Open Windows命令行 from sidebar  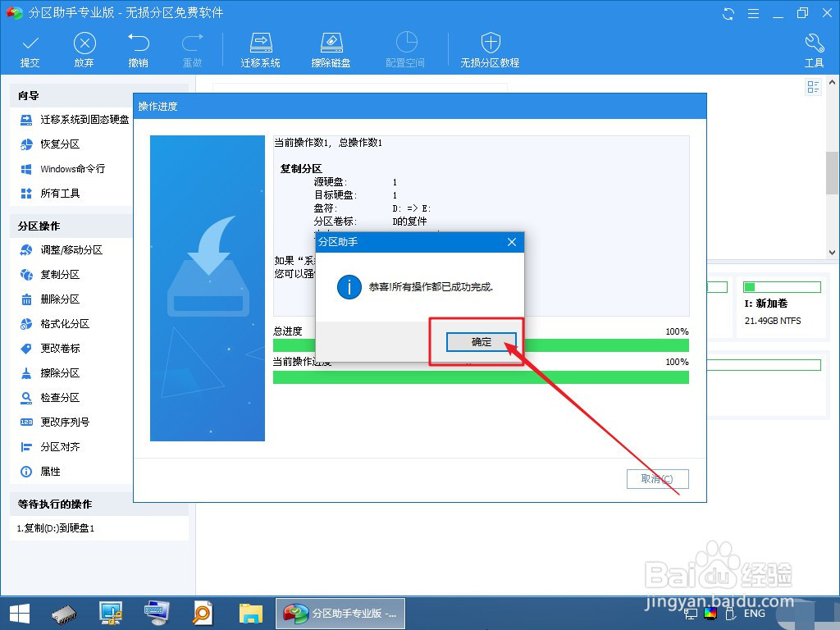point(62,169)
